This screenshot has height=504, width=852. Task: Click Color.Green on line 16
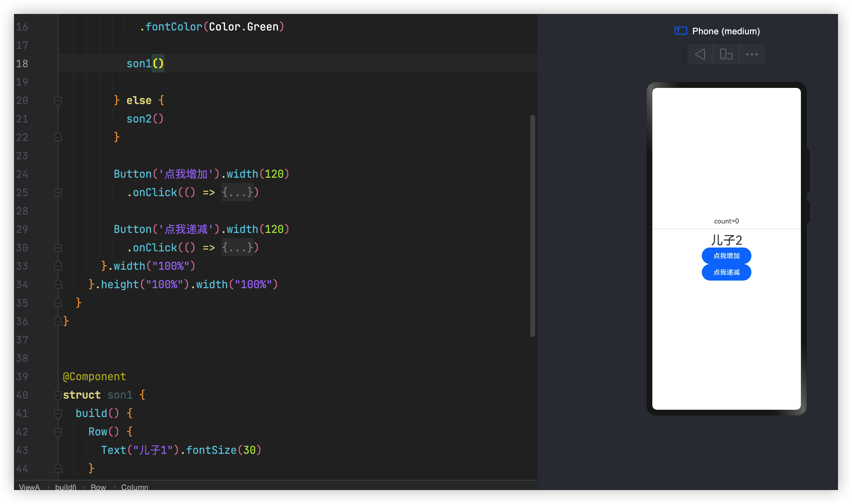pos(243,27)
